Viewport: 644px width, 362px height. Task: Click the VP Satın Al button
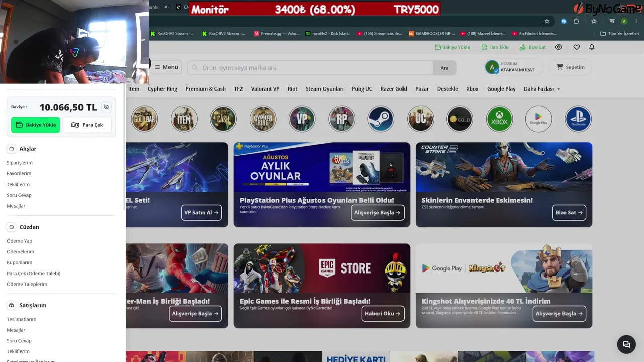[202, 213]
